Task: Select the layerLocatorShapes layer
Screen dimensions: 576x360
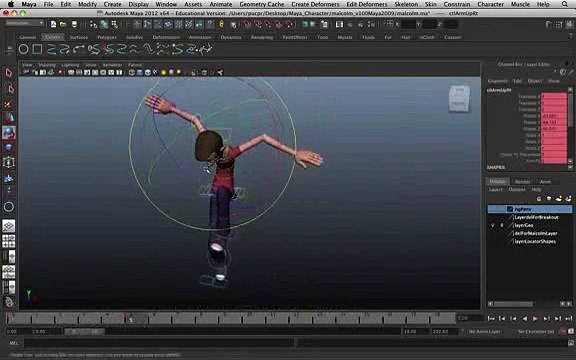Action: pyautogui.click(x=535, y=241)
